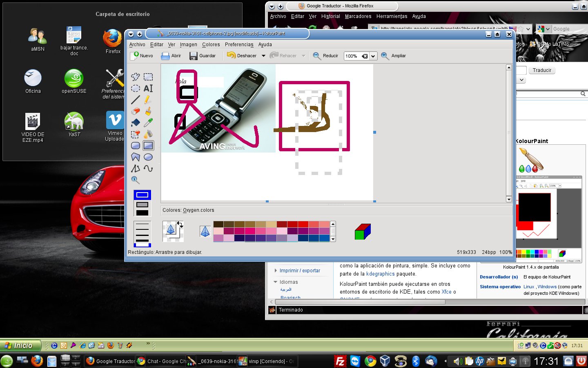The width and height of the screenshot is (588, 368).
Task: Choose the Text tool
Action: [148, 88]
